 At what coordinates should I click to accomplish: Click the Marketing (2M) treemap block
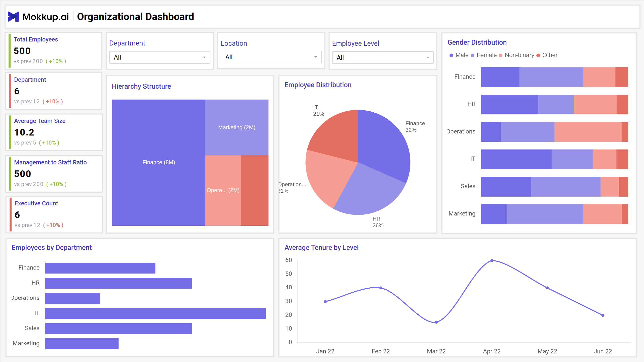click(x=237, y=127)
